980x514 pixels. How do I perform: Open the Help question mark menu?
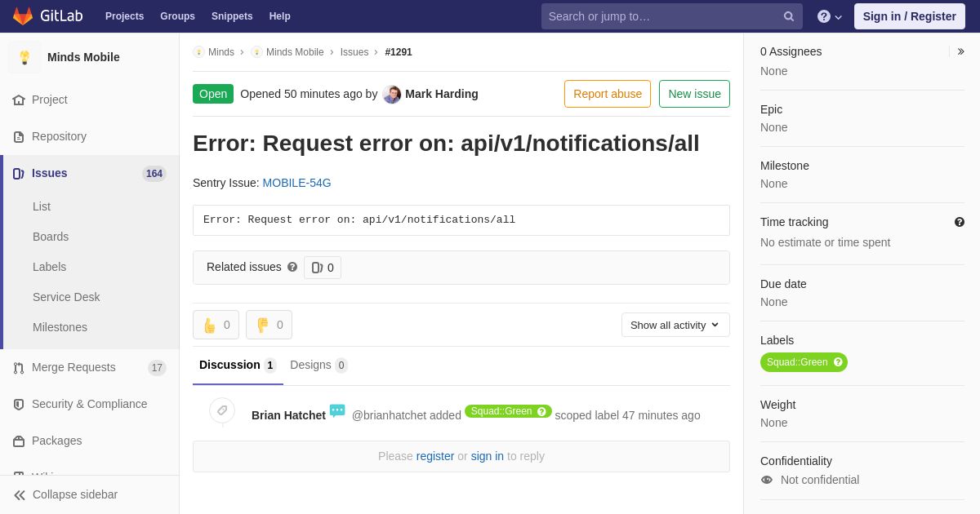tap(830, 16)
